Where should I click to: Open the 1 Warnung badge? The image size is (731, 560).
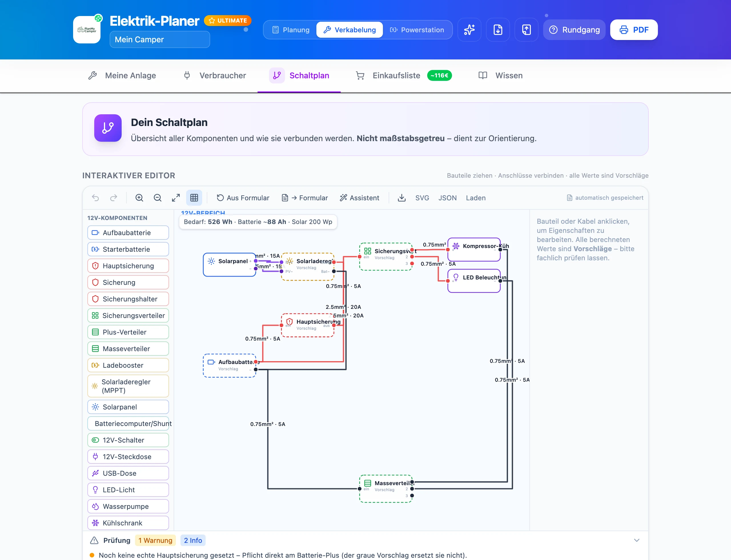[155, 540]
